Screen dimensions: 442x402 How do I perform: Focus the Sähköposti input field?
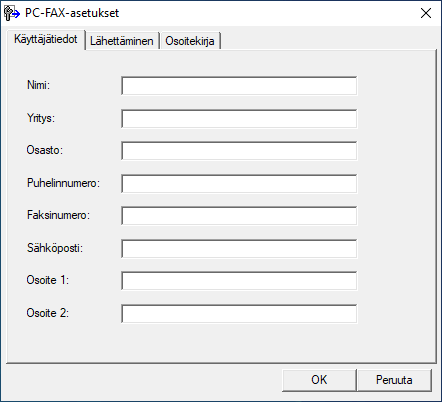coord(239,248)
